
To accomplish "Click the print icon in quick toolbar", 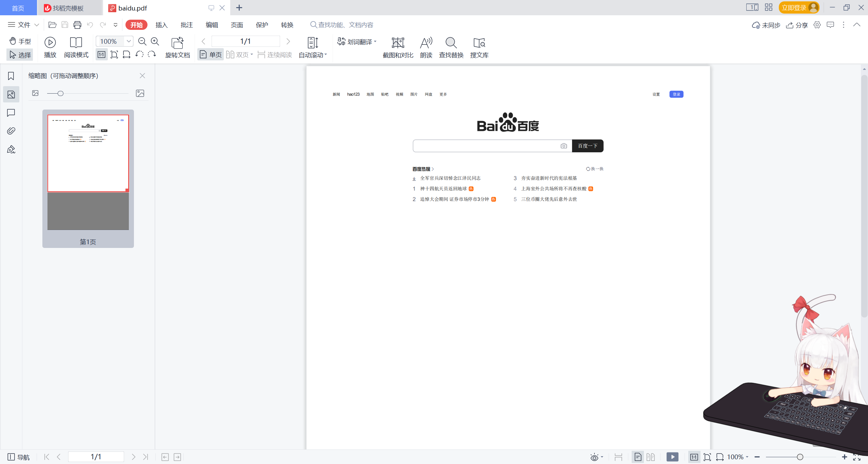I will [x=77, y=25].
